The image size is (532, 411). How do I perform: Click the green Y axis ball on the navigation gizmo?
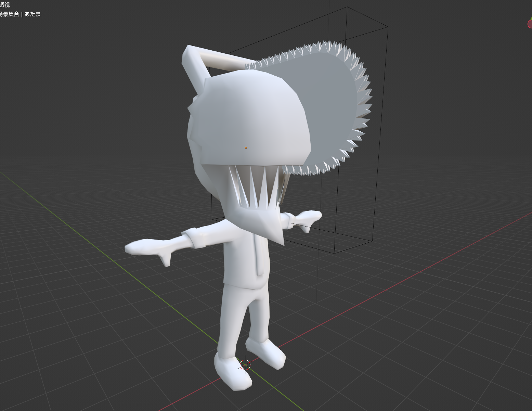531,18
